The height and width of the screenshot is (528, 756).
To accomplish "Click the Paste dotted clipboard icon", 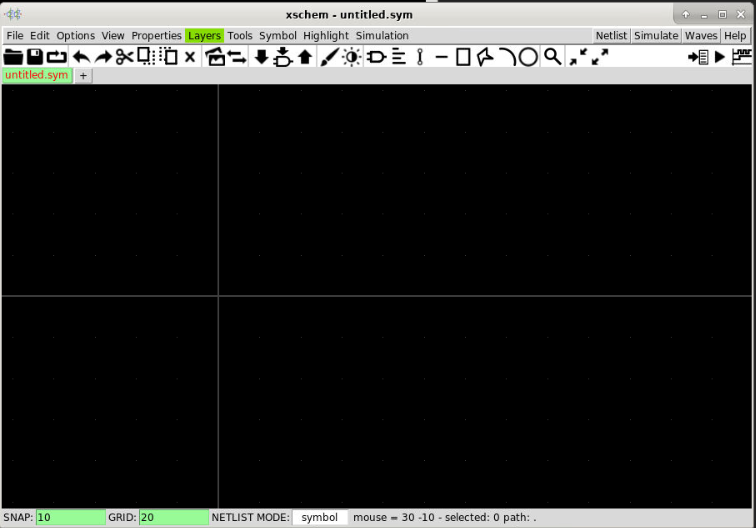I will click(x=168, y=56).
